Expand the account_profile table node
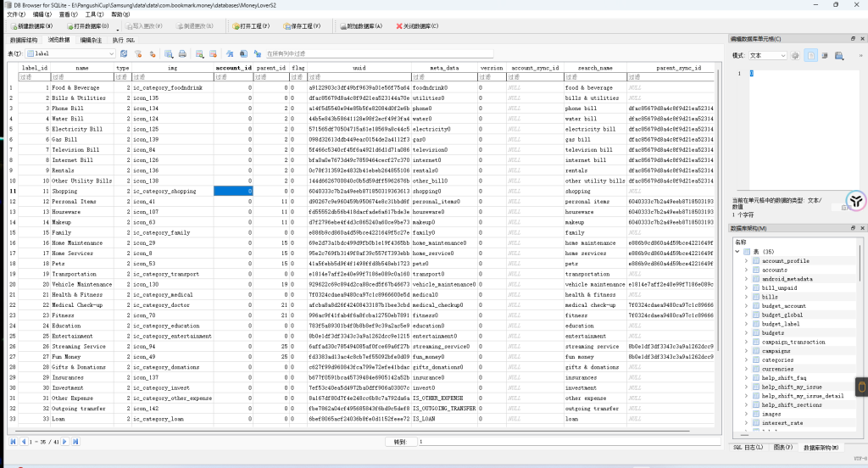Screen dimensions: 868x468 tap(746, 261)
